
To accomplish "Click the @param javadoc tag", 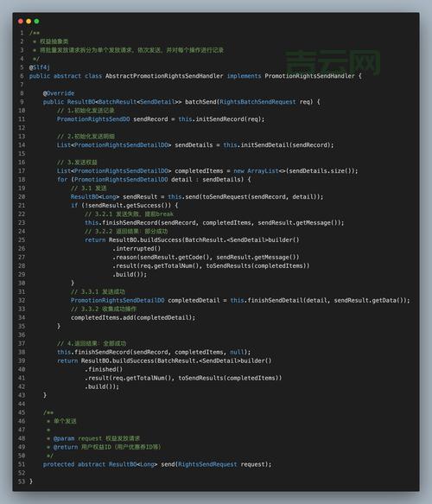I will click(x=64, y=438).
